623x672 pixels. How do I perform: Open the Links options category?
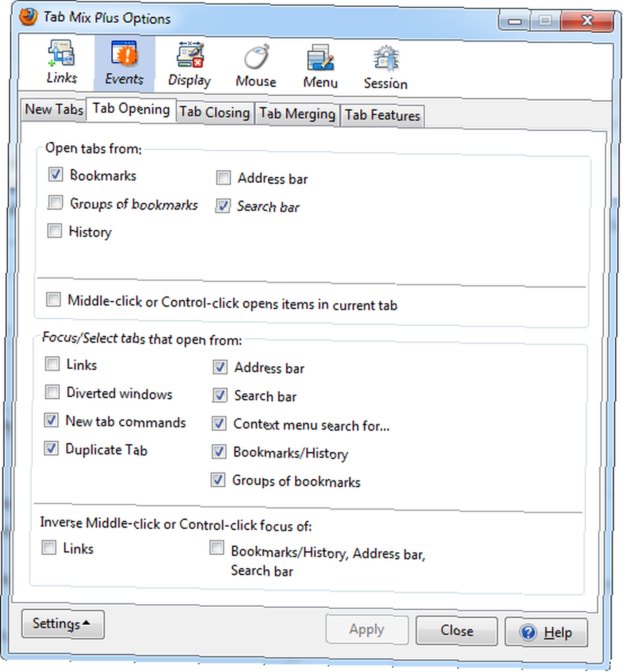[62, 62]
